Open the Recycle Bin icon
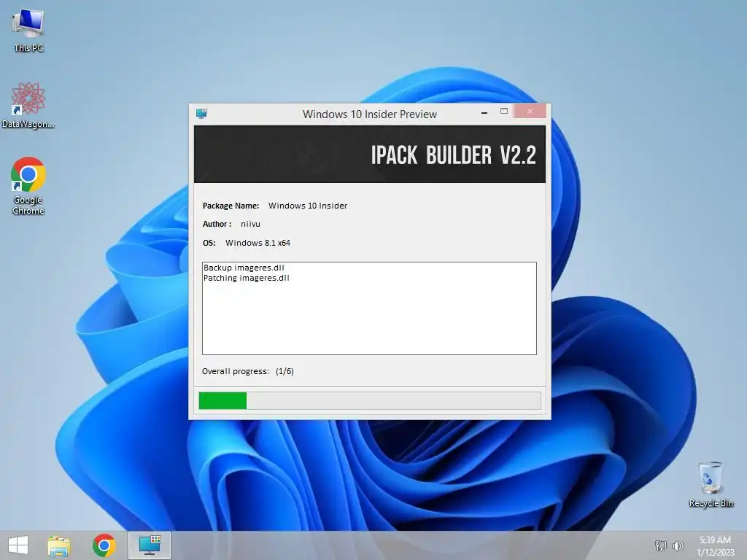747x560 pixels. point(711,484)
